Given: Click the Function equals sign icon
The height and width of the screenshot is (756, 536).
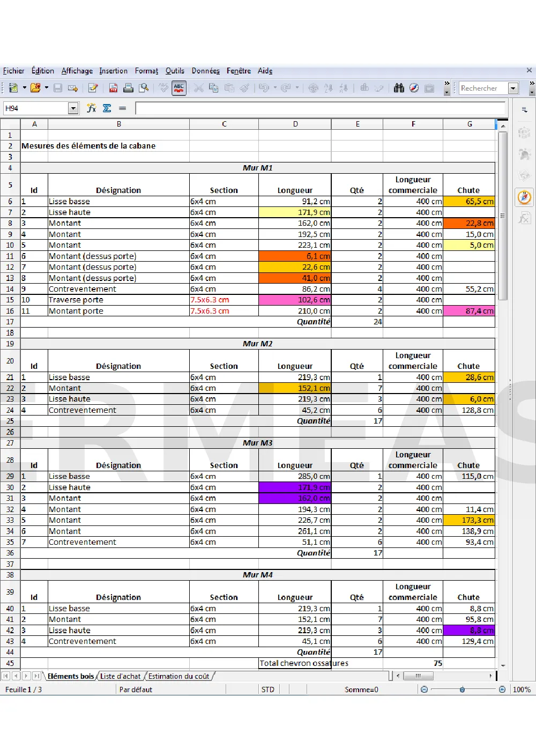Looking at the screenshot, I should click(x=122, y=108).
